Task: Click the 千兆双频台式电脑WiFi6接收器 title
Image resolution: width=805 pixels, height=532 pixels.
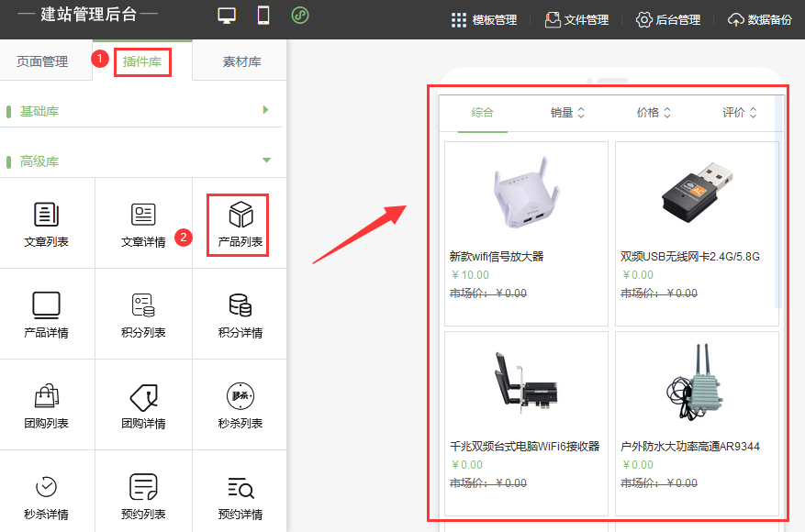Action: point(525,447)
